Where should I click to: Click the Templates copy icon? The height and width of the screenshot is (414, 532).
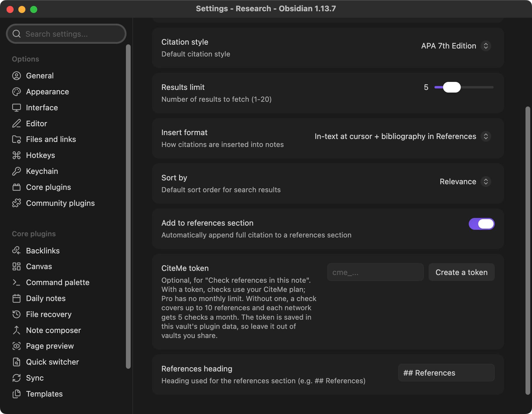pos(17,394)
